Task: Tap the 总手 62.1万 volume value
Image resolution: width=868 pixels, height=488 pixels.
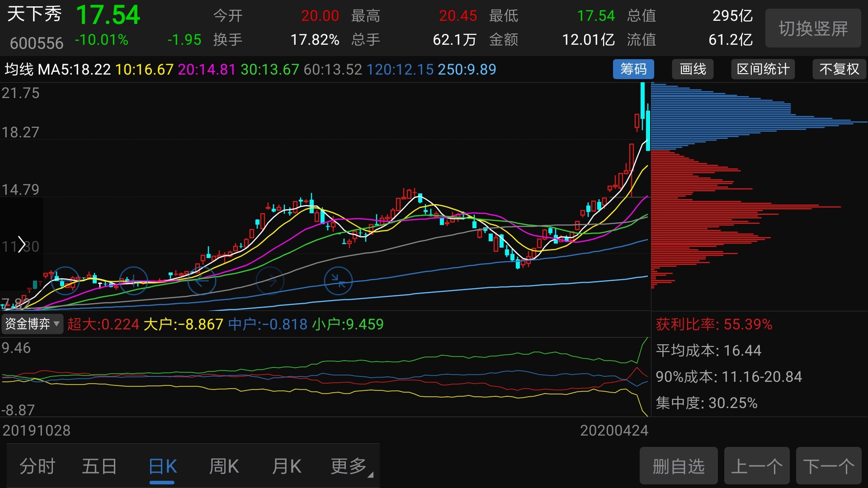Action: [x=455, y=40]
